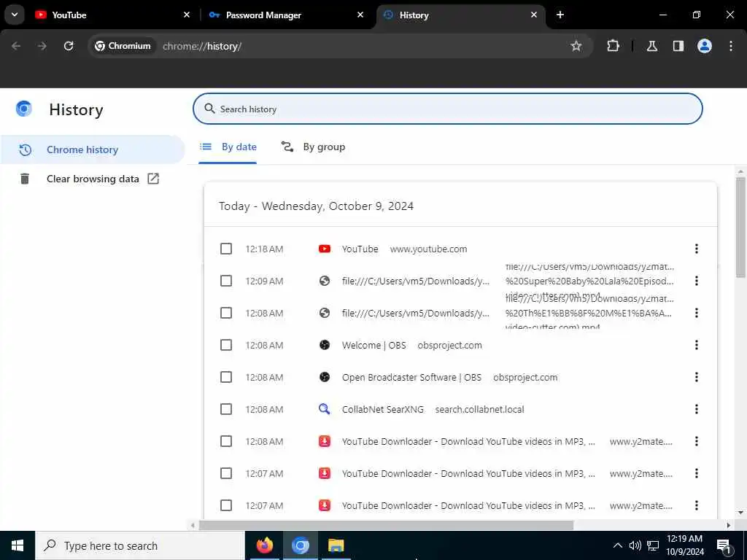The image size is (747, 560).
Task: Open the notification center icon
Action: tap(724, 546)
